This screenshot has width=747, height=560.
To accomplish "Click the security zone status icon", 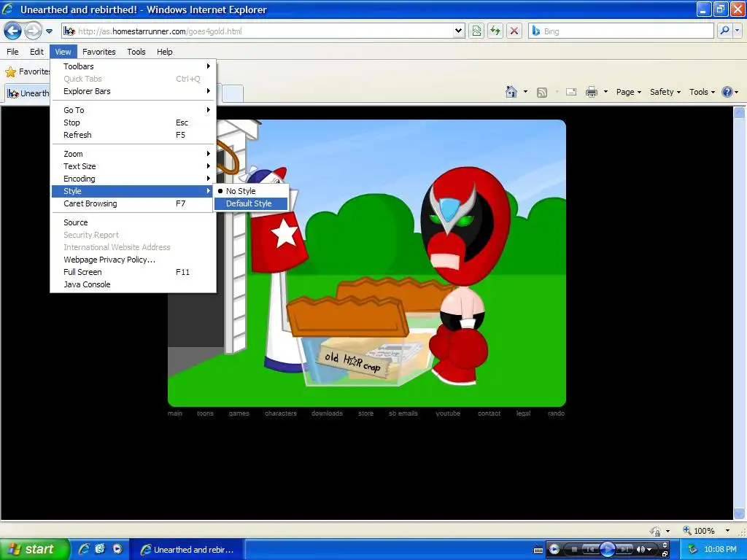I will click(x=656, y=531).
